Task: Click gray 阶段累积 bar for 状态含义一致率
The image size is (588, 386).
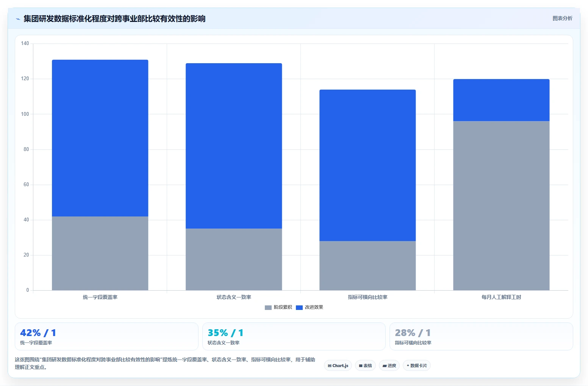Action: (234, 260)
